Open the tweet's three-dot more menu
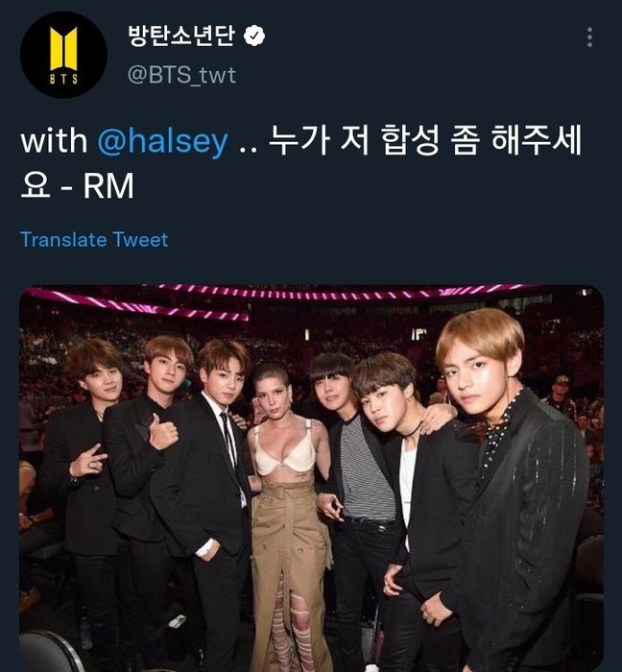 tap(589, 37)
